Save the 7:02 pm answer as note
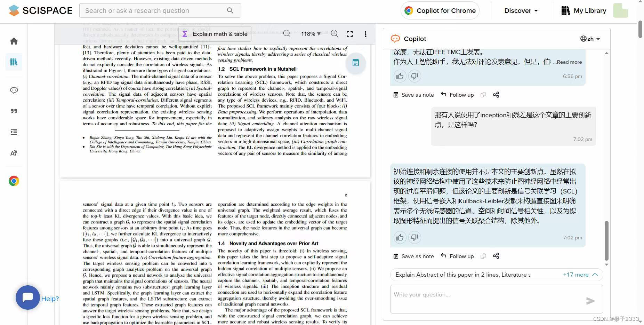This screenshot has width=644, height=325. [413, 256]
